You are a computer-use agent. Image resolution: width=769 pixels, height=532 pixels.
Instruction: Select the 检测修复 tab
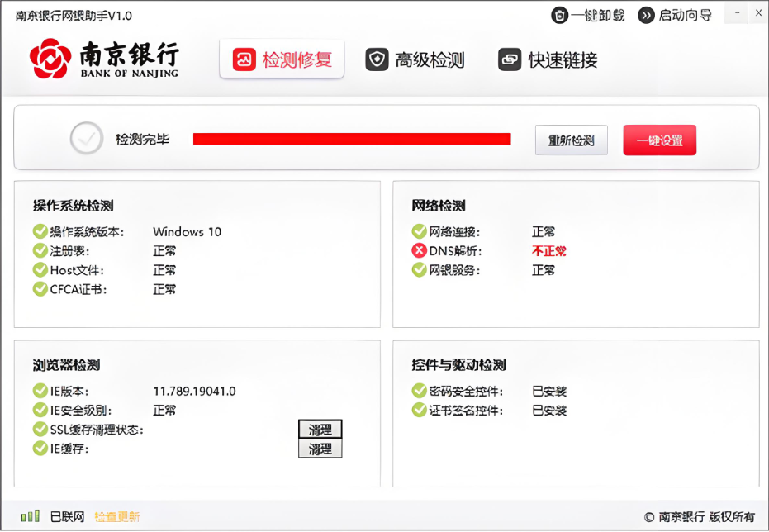(x=282, y=59)
